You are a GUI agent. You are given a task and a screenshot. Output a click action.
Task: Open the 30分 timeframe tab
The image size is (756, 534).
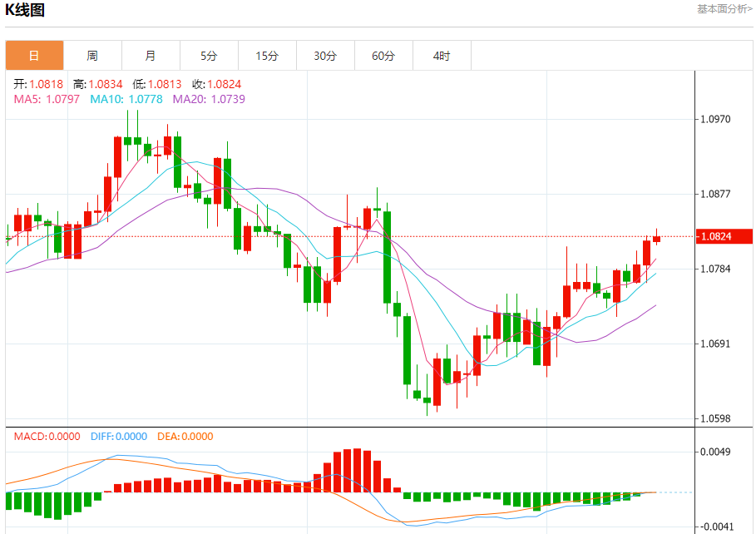point(325,56)
